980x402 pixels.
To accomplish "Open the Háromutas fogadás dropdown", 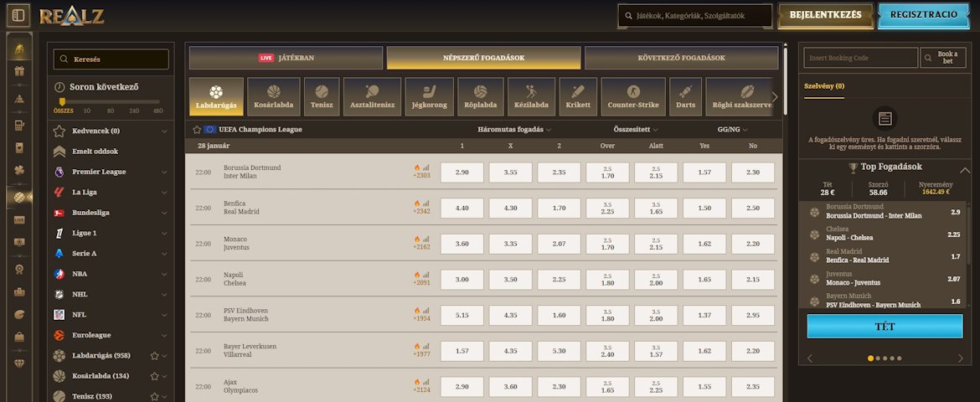I will pyautogui.click(x=515, y=130).
